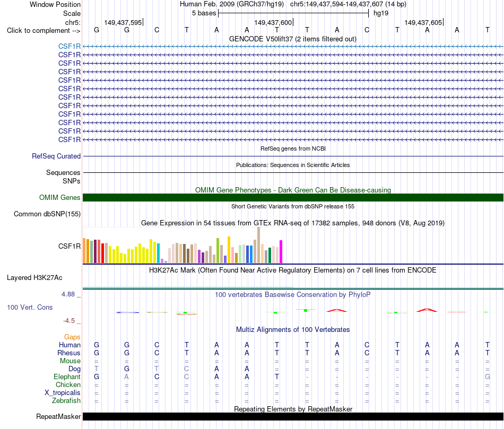Click the cyan bar in GTEx expression chart

pyautogui.click(x=159, y=253)
